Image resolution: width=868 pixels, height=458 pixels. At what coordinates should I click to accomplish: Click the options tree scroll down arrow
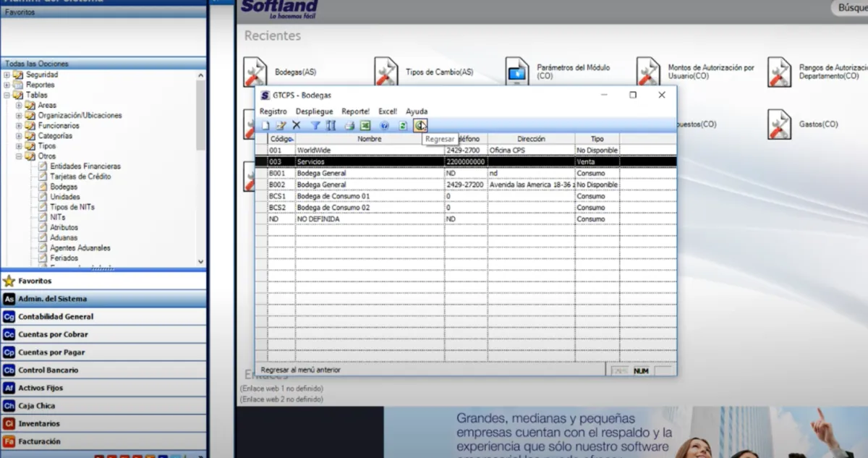[201, 262]
